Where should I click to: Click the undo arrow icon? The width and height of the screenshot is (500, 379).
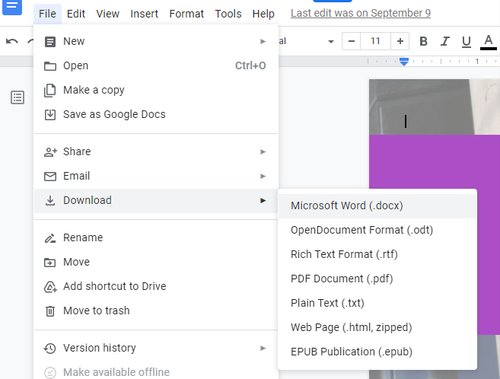pyautogui.click(x=12, y=41)
